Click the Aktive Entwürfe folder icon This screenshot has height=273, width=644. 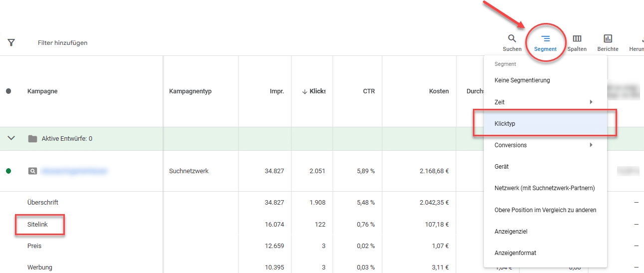point(32,139)
